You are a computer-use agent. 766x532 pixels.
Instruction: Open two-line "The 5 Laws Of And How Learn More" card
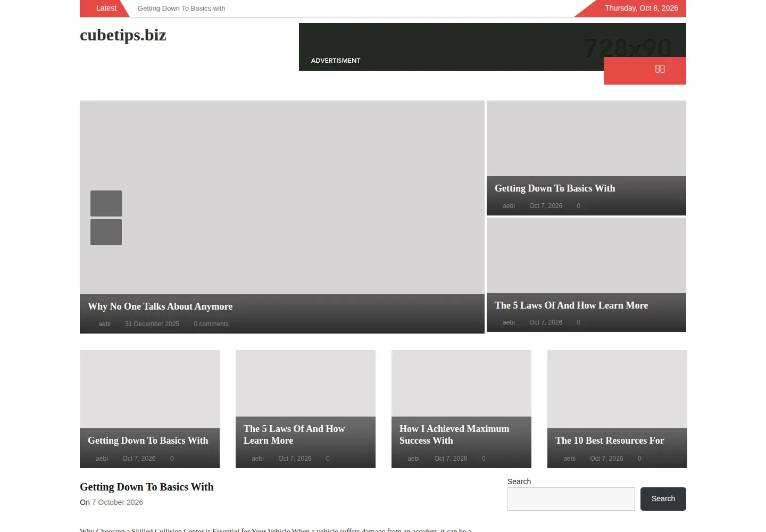[x=294, y=435]
